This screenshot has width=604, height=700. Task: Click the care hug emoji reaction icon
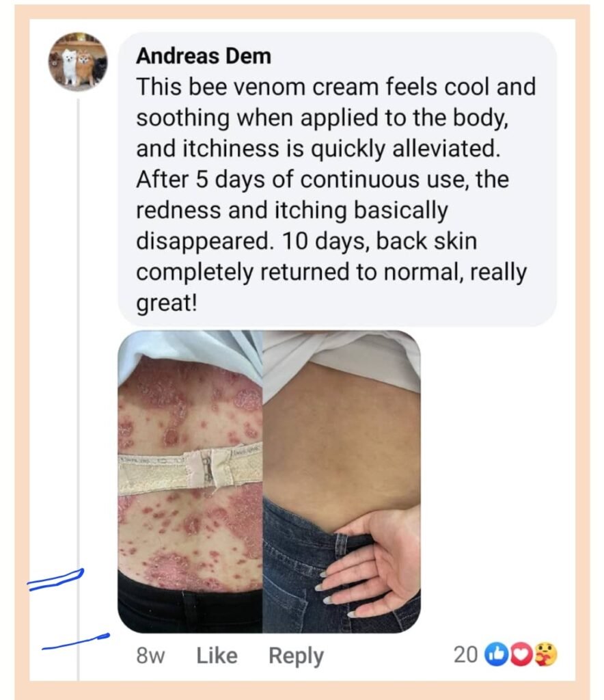(545, 654)
